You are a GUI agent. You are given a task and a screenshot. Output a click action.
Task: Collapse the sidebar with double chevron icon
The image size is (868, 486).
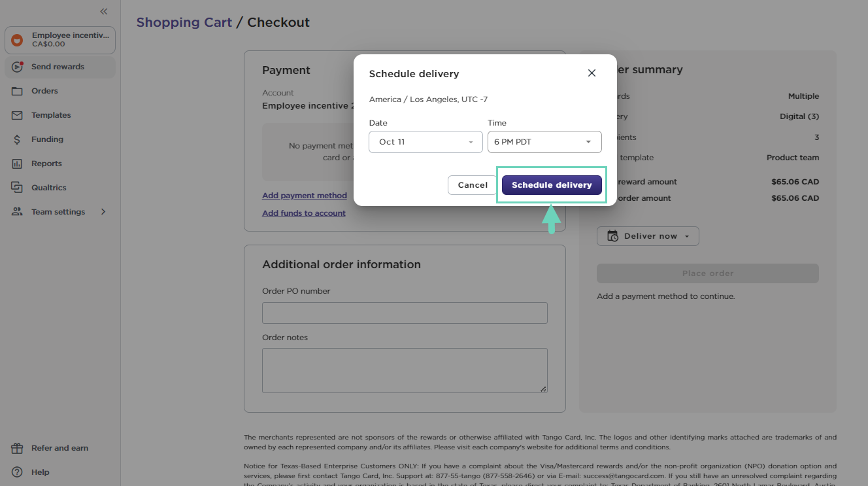click(104, 12)
